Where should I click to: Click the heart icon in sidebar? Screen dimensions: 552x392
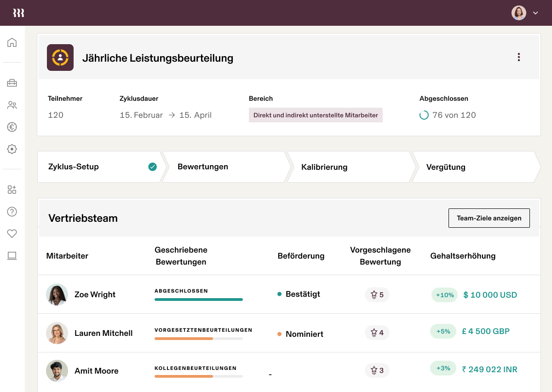[12, 234]
